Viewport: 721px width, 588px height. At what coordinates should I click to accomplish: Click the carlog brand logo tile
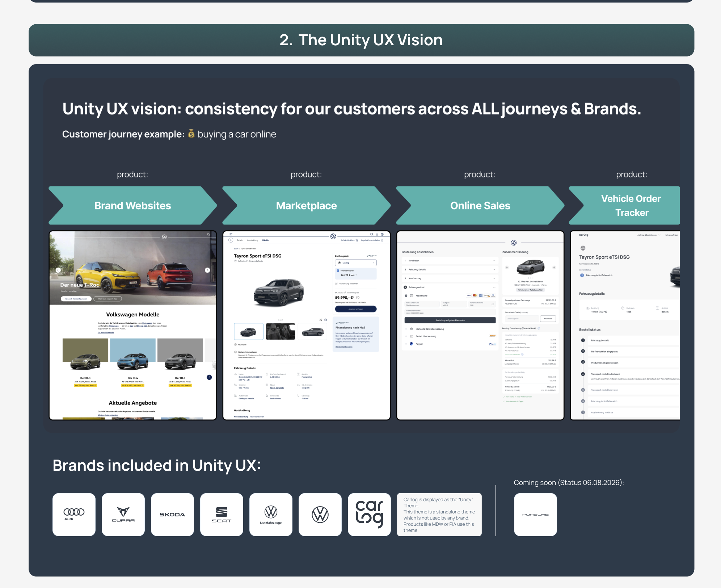pyautogui.click(x=369, y=514)
